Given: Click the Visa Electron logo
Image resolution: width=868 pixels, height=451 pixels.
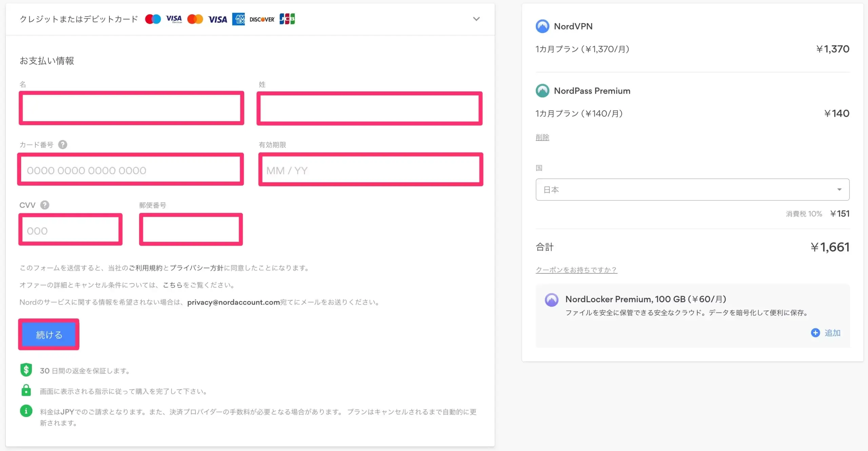Looking at the screenshot, I should (174, 19).
